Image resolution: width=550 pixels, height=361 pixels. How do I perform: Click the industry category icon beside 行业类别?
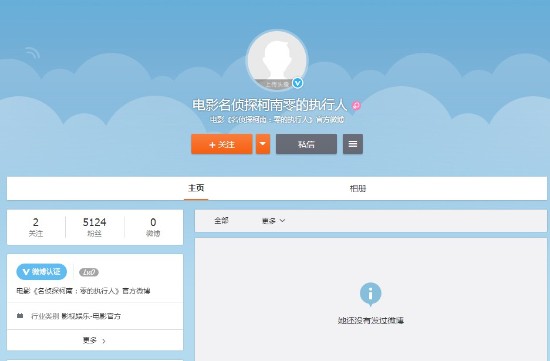point(20,316)
